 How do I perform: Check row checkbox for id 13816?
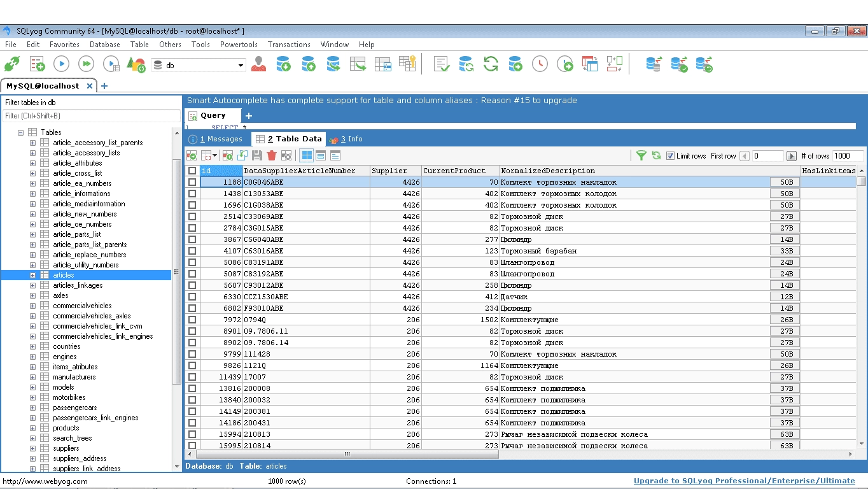192,388
